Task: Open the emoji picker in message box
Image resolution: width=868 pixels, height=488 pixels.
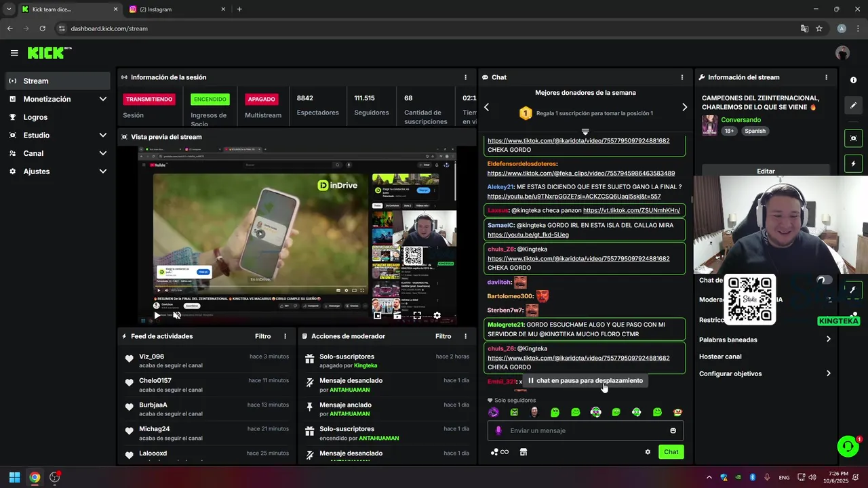Action: [673, 430]
